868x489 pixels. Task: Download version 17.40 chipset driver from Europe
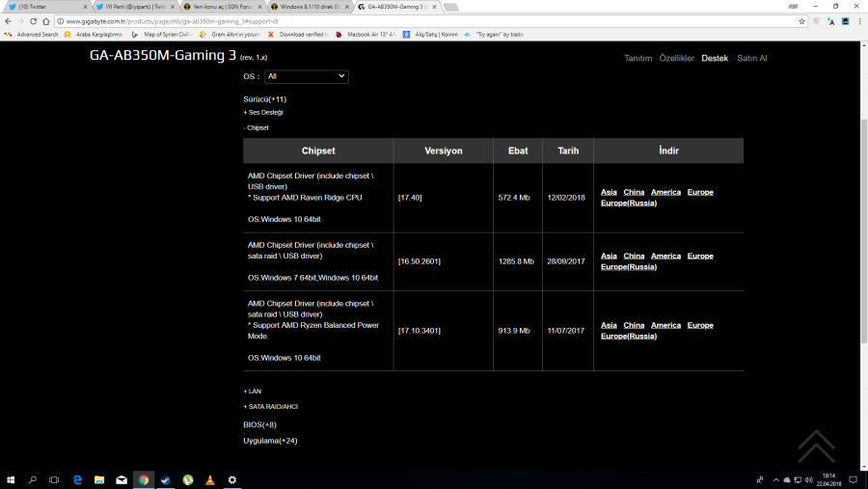[x=700, y=192]
